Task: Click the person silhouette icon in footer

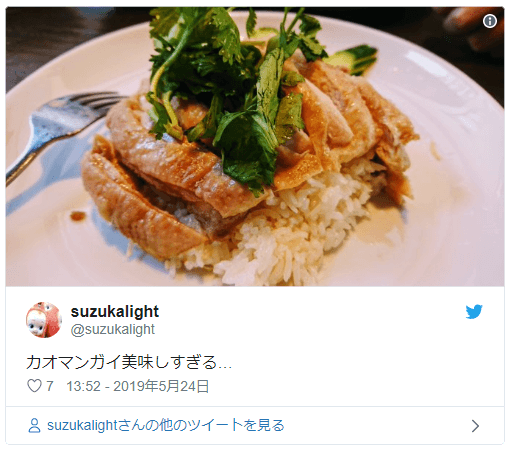Action: [34, 426]
